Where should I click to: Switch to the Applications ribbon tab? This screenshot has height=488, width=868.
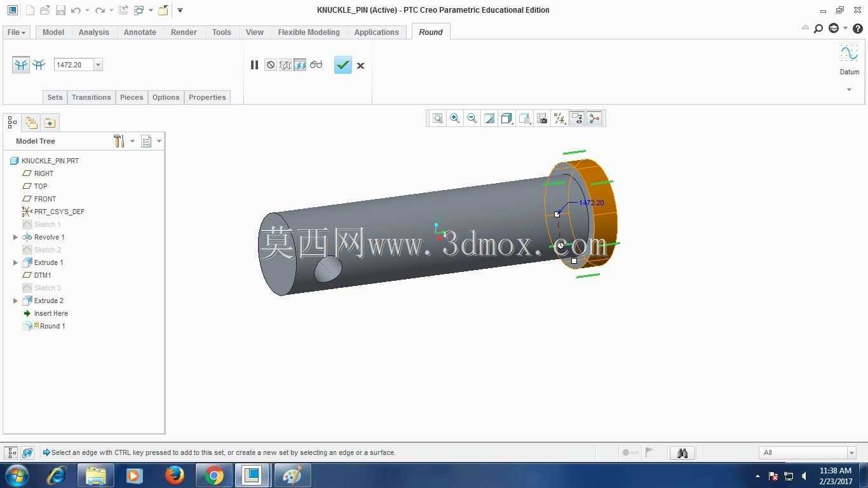point(377,32)
